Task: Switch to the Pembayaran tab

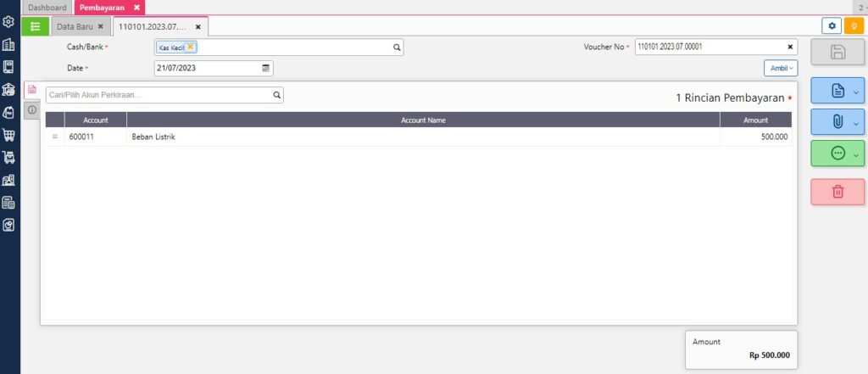Action: [x=102, y=8]
